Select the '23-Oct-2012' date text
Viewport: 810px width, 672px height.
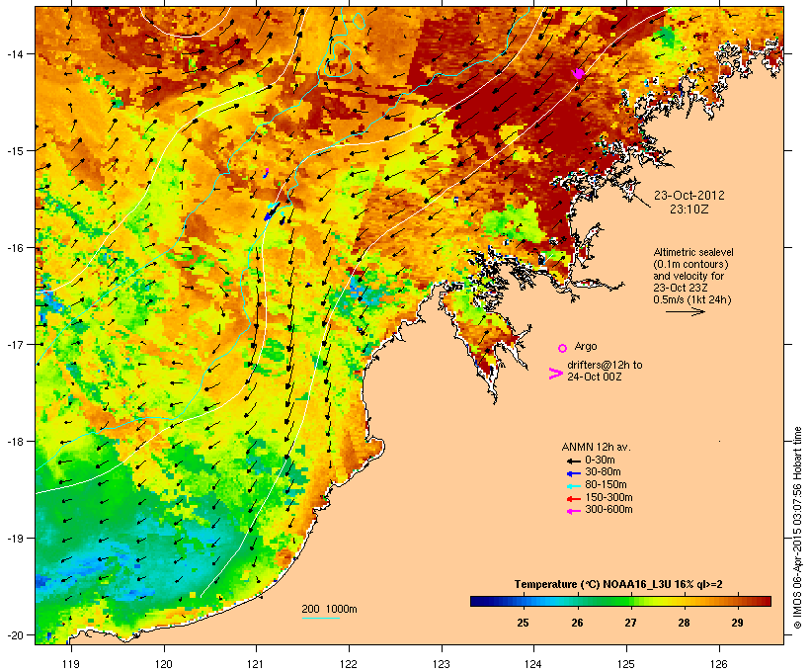(689, 196)
